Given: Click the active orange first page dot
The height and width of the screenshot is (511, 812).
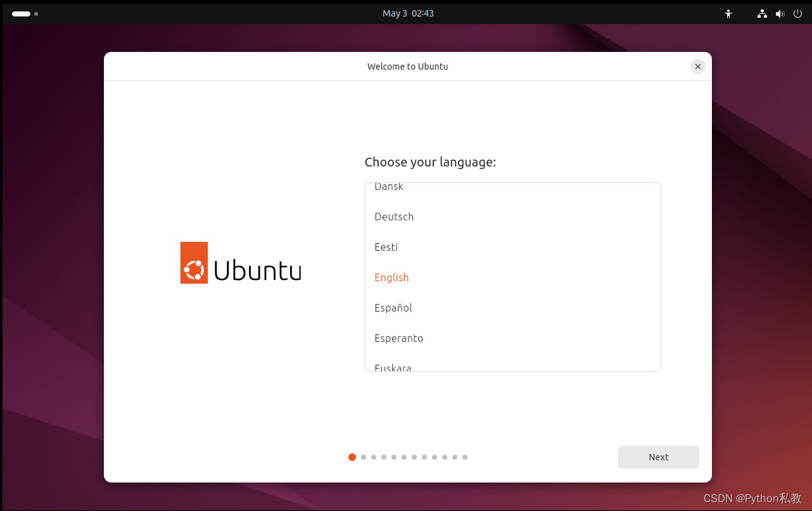Looking at the screenshot, I should click(352, 457).
